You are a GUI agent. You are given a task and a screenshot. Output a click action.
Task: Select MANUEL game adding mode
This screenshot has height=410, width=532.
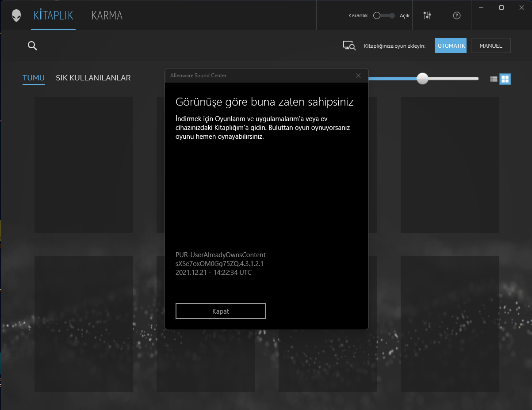pos(491,46)
